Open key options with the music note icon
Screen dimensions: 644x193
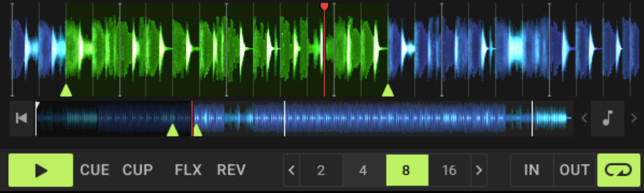pos(608,118)
